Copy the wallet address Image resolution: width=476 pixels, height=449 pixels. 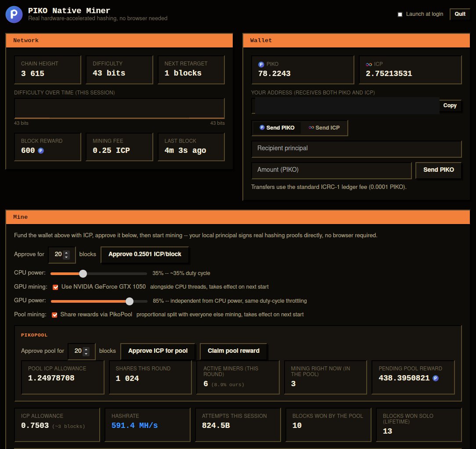(450, 105)
